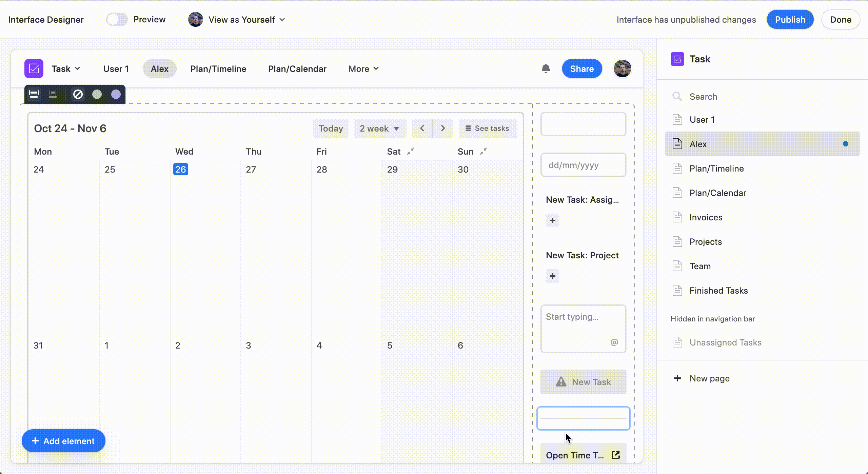Click the Publish button
The width and height of the screenshot is (868, 474).
click(x=790, y=20)
